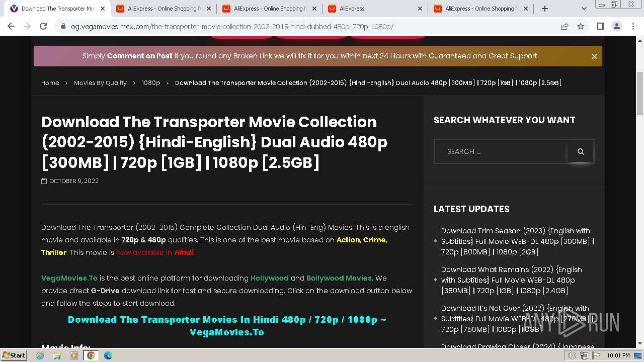Open Download It's Not Over (2022) update
Viewport: 644px width, 362px height.
point(517,319)
